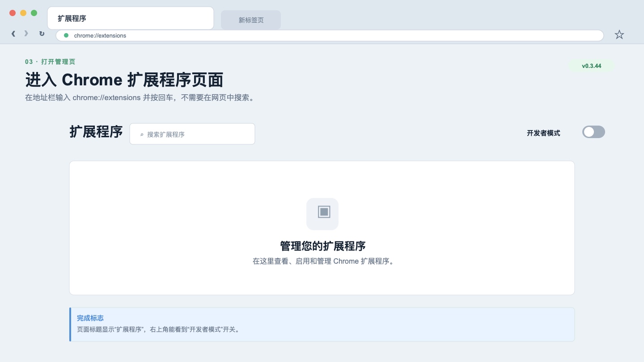The height and width of the screenshot is (362, 644).
Task: Maximize window with green traffic light
Action: pos(34,13)
